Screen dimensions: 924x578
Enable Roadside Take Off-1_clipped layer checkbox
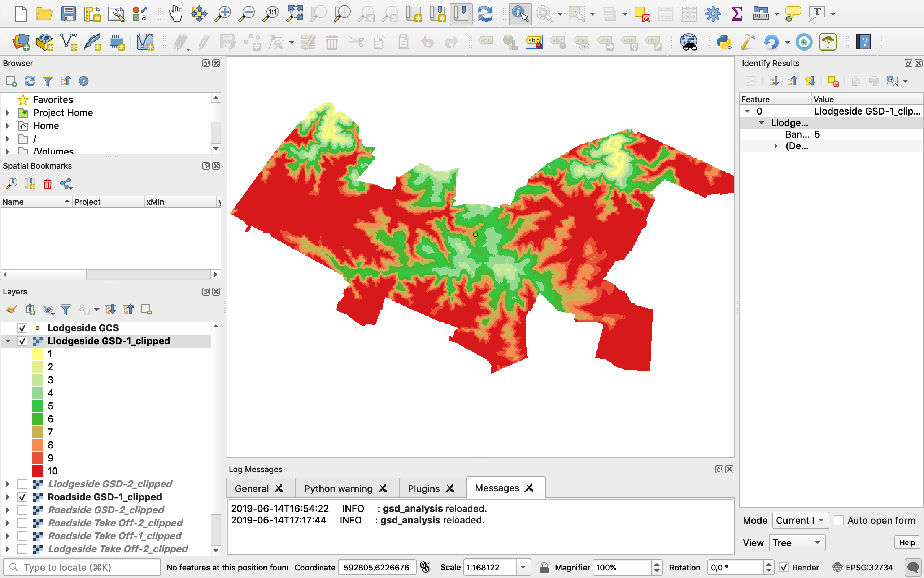tap(22, 536)
